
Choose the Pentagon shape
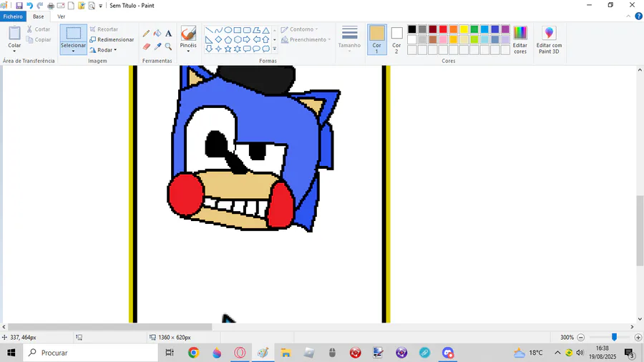228,39
